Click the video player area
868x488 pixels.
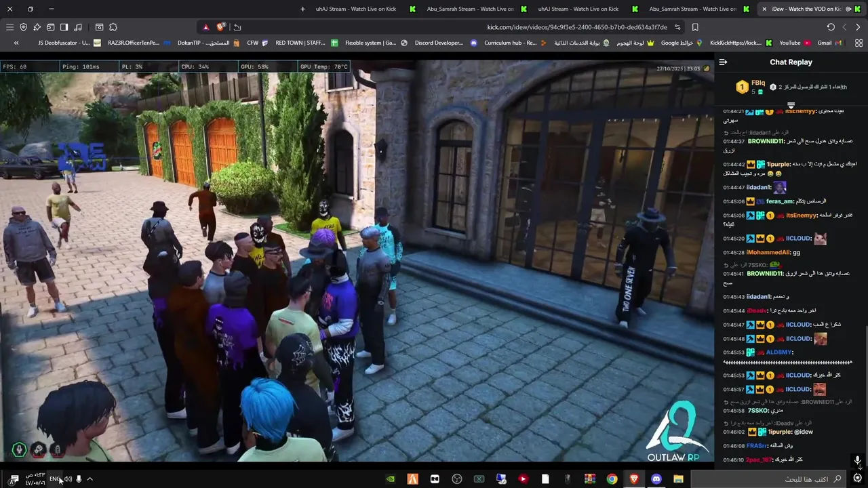[x=357, y=261]
